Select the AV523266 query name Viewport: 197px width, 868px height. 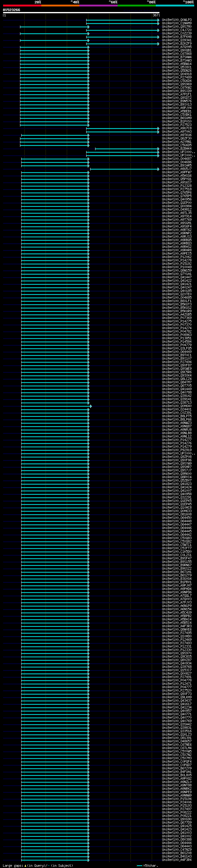[11, 10]
